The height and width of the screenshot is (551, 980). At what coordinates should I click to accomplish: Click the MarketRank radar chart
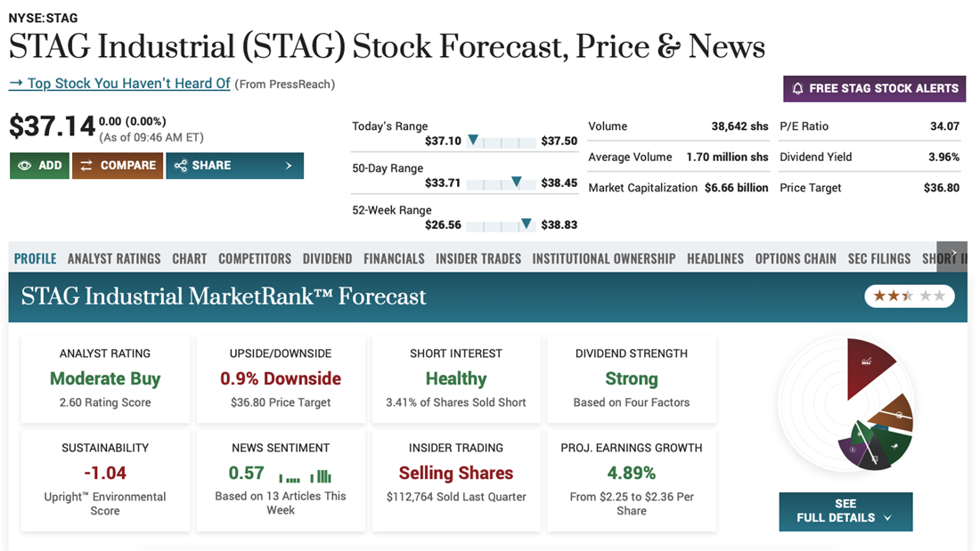[845, 403]
